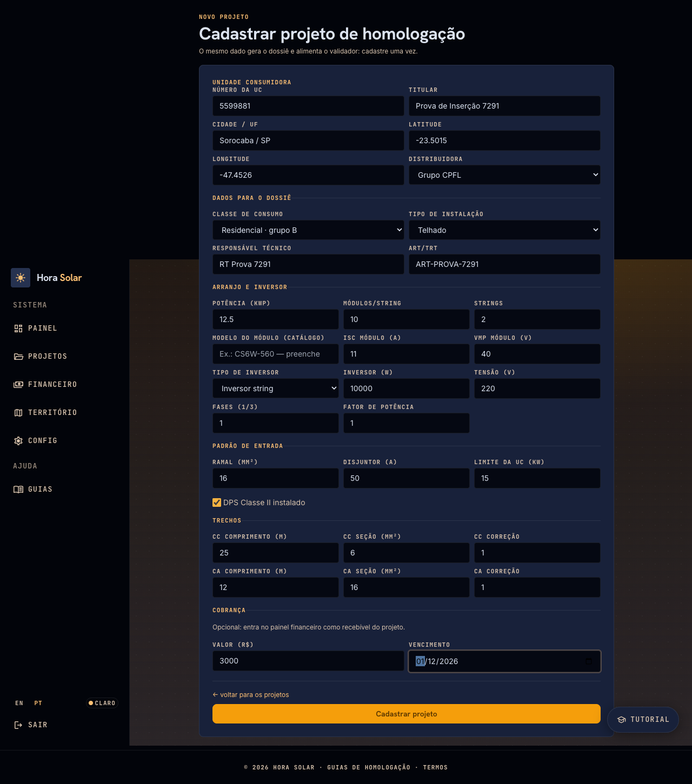Open the Painel menu item

(65, 329)
